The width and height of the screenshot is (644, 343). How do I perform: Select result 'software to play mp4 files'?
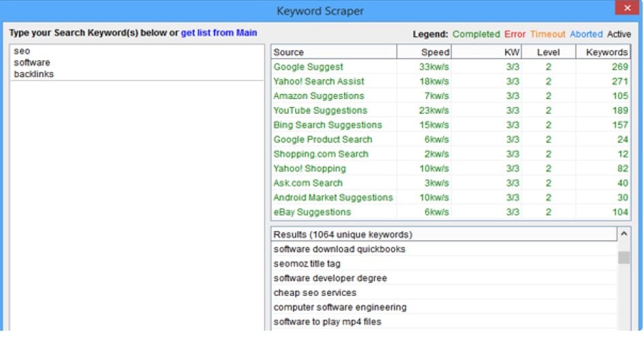tap(444, 322)
